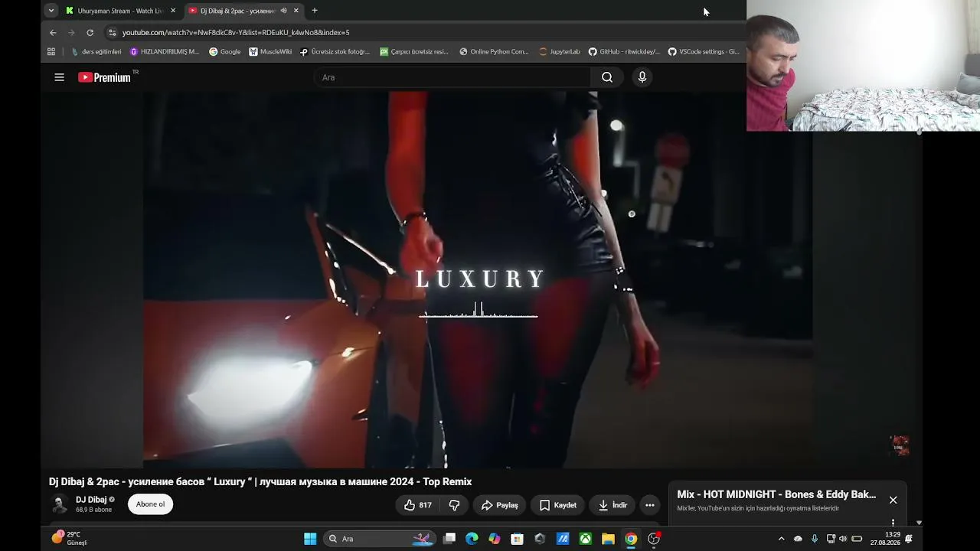The height and width of the screenshot is (551, 980).
Task: Open File Explorer from taskbar
Action: 608,539
